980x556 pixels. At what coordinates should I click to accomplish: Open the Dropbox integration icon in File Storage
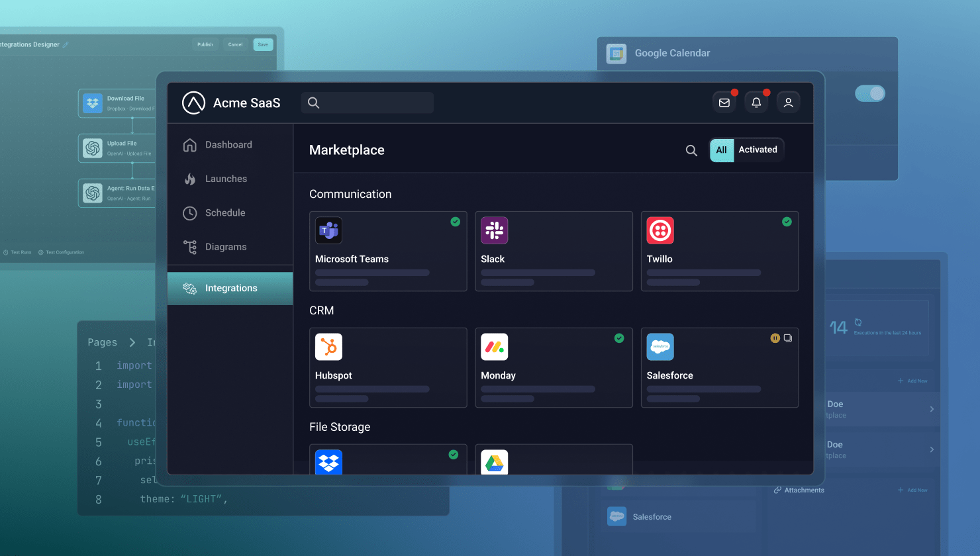(328, 462)
